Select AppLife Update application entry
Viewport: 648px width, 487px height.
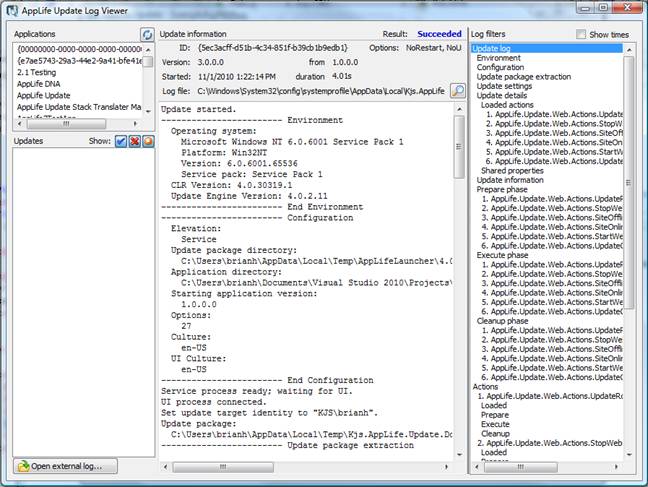(x=43, y=95)
